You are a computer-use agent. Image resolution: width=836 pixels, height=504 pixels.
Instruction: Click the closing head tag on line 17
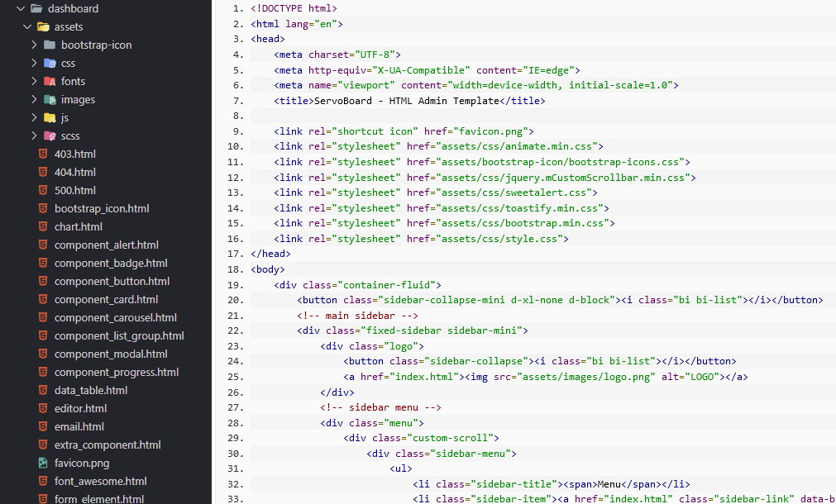pos(271,254)
